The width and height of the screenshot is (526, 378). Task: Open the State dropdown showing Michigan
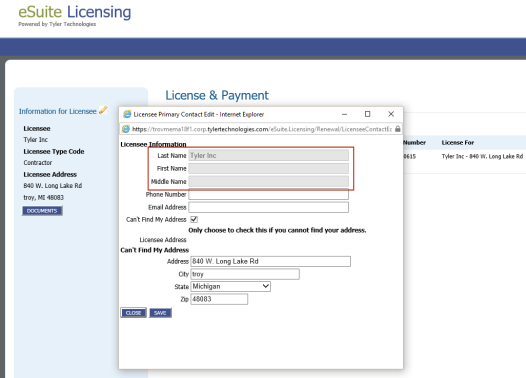pyautogui.click(x=231, y=286)
